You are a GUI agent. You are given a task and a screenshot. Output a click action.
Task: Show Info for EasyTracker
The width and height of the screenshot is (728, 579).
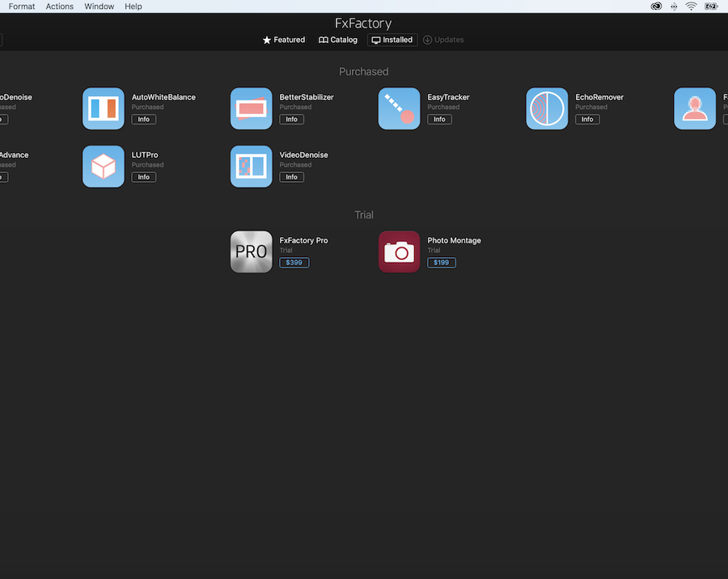click(439, 120)
